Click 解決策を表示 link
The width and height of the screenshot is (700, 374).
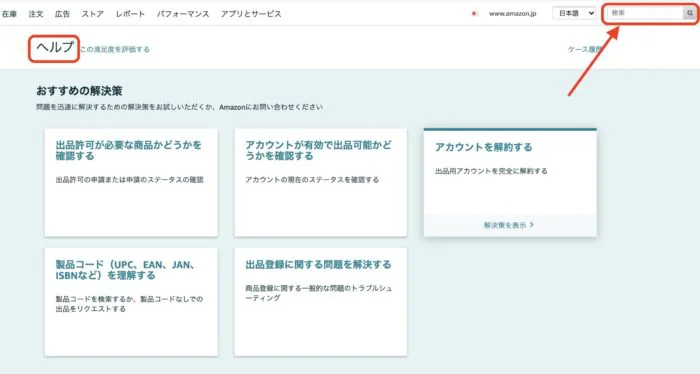(x=505, y=225)
